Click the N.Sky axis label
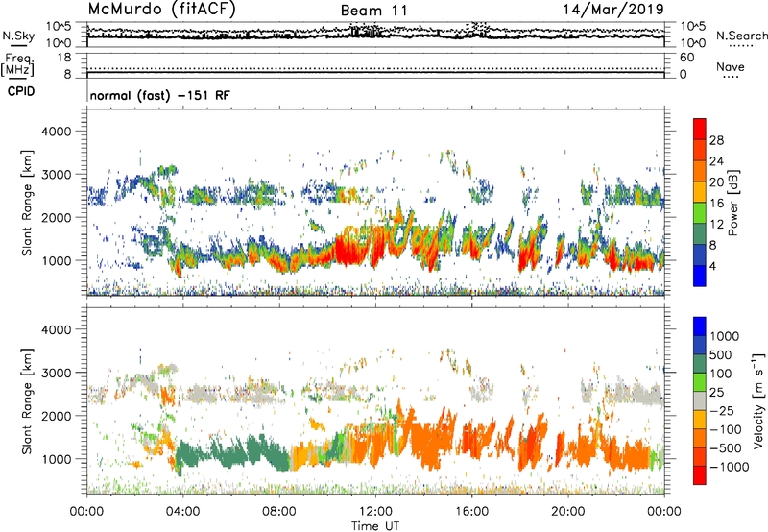Viewport: 768px width, 532px height. pyautogui.click(x=18, y=36)
